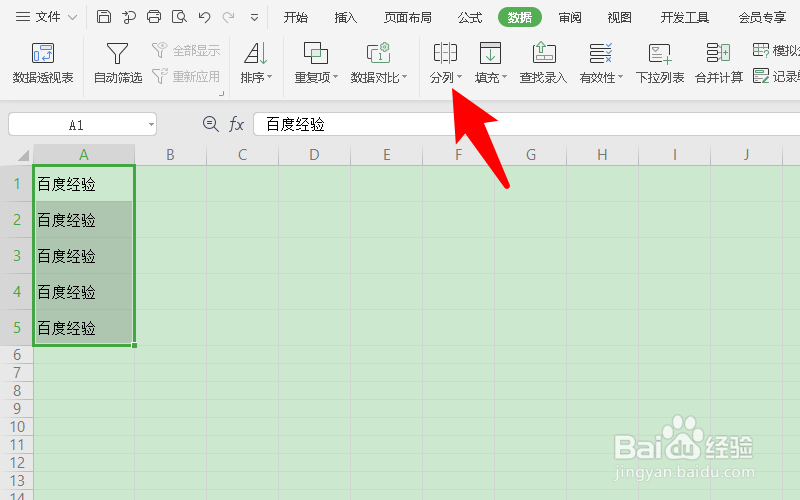This screenshot has height=500, width=800.
Task: Click 重新应用 reapply filter button
Action: pyautogui.click(x=187, y=77)
